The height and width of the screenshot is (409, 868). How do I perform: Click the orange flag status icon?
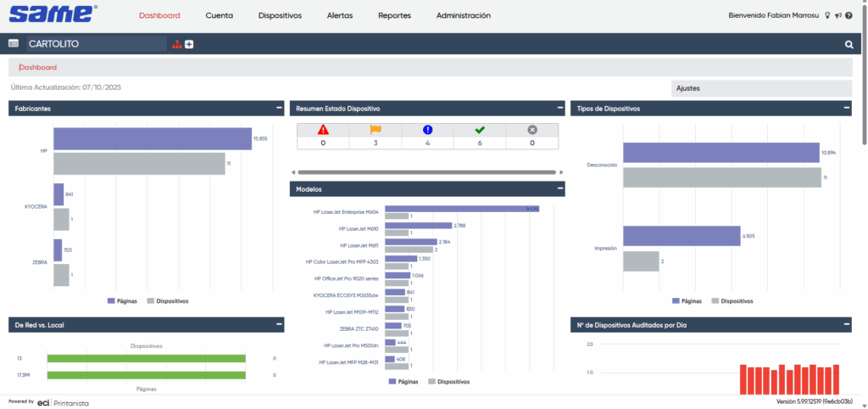coord(376,130)
